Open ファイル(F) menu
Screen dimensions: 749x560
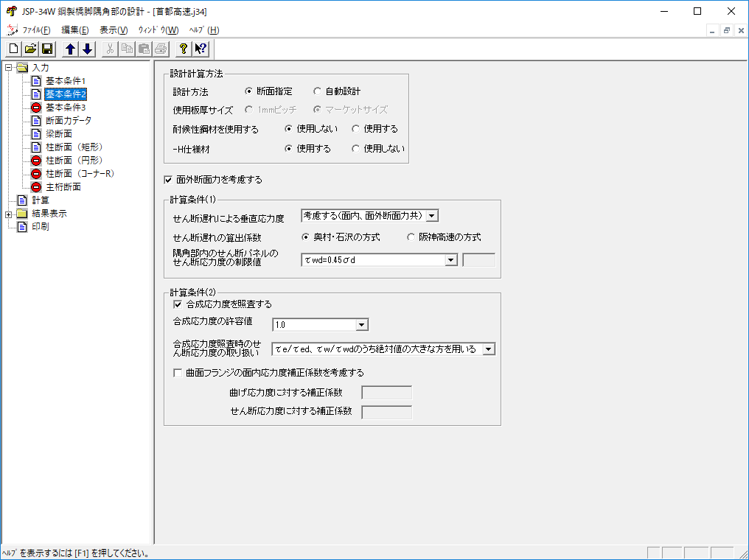pos(36,30)
